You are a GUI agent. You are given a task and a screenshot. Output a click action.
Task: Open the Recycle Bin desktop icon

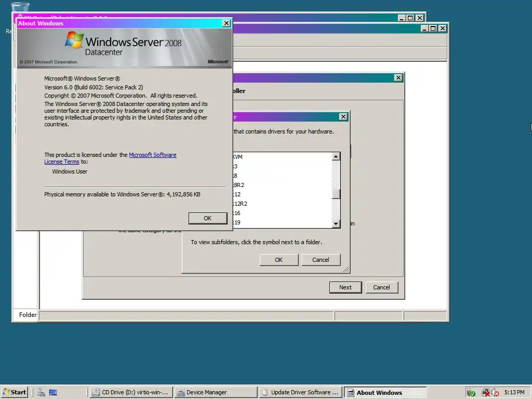[20, 7]
